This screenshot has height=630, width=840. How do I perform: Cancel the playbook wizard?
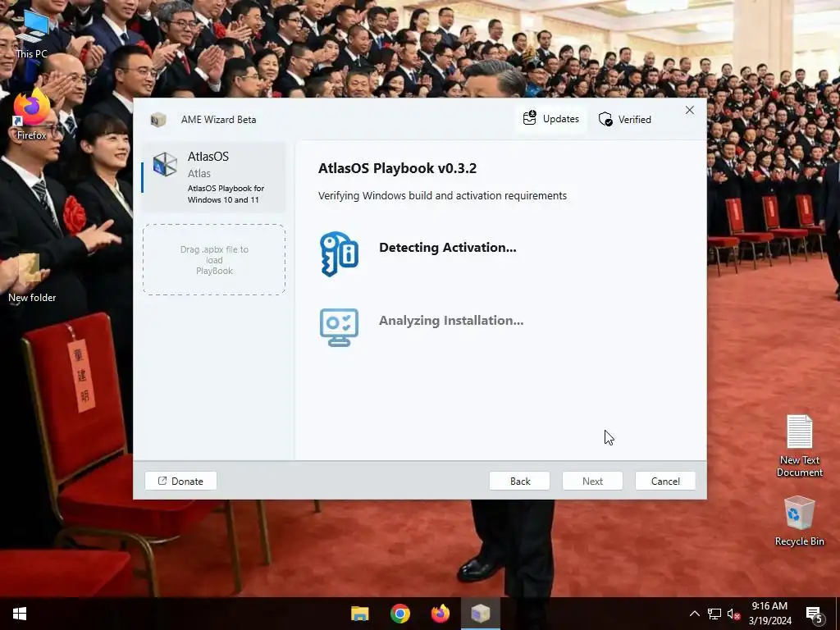click(665, 481)
